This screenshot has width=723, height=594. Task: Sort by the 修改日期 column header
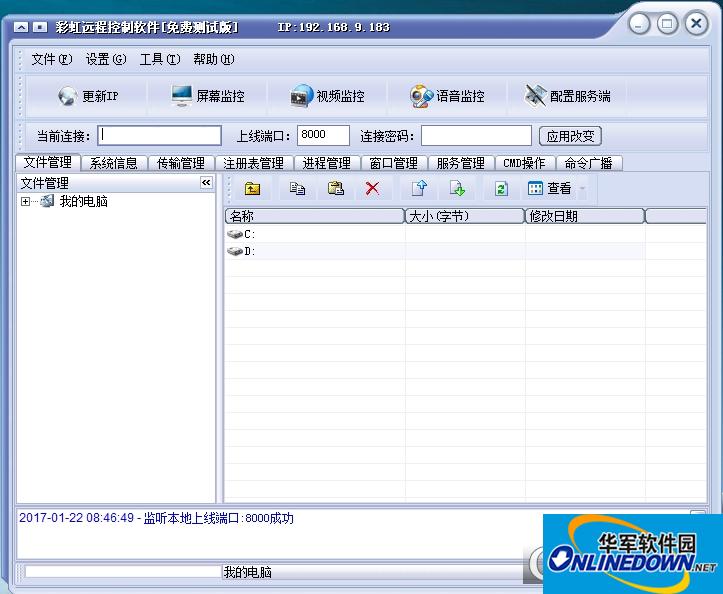585,216
